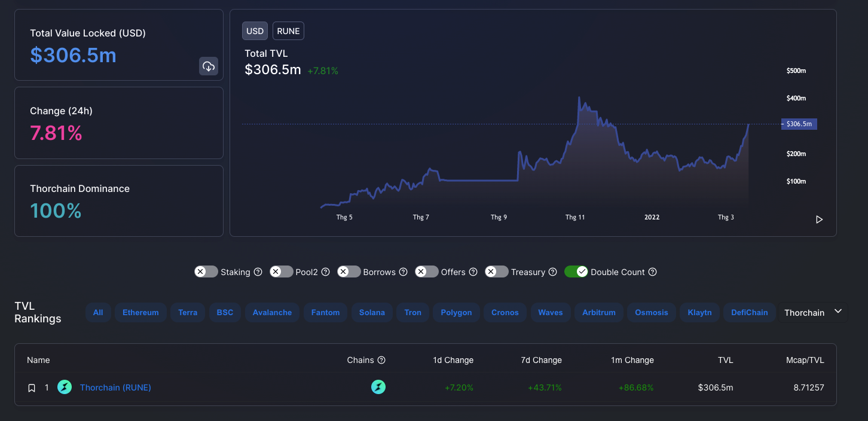This screenshot has width=868, height=421.
Task: Sort table by Name column
Action: pyautogui.click(x=38, y=360)
